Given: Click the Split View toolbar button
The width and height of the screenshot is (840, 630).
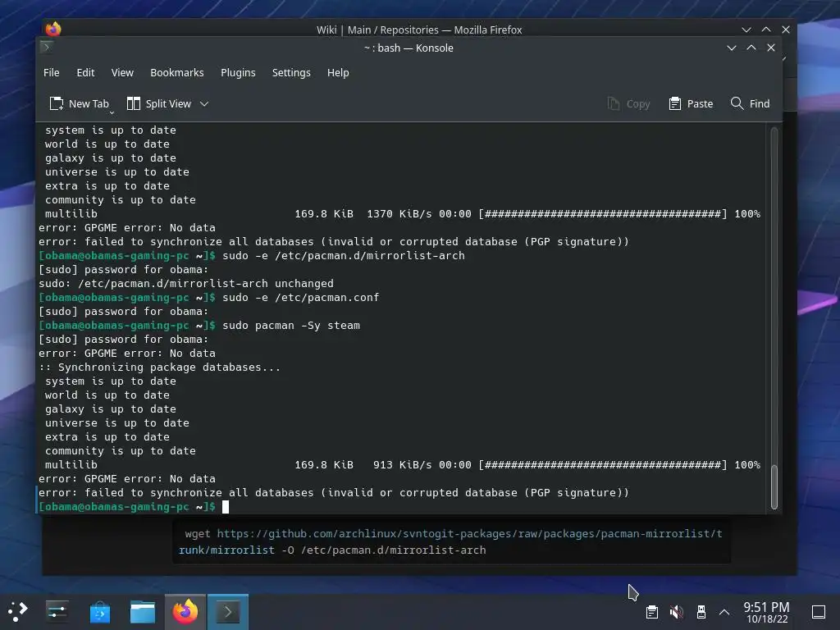Looking at the screenshot, I should (x=159, y=103).
